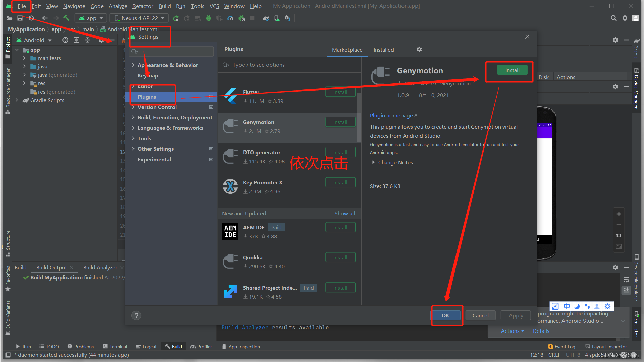Image resolution: width=644 pixels, height=362 pixels.
Task: Open the AVD Manager toolbar icon
Action: pyautogui.click(x=277, y=18)
